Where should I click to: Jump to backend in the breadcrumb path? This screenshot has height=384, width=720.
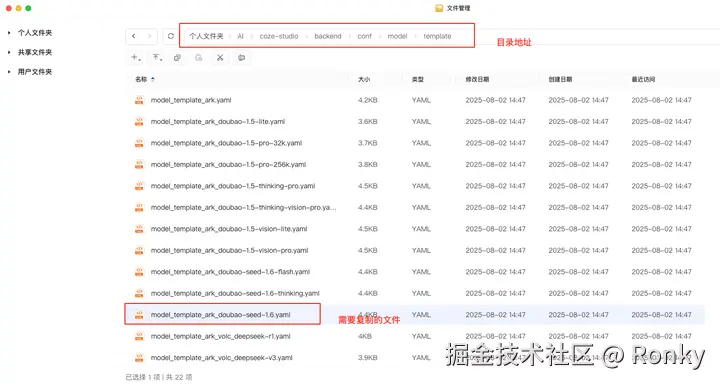[328, 36]
